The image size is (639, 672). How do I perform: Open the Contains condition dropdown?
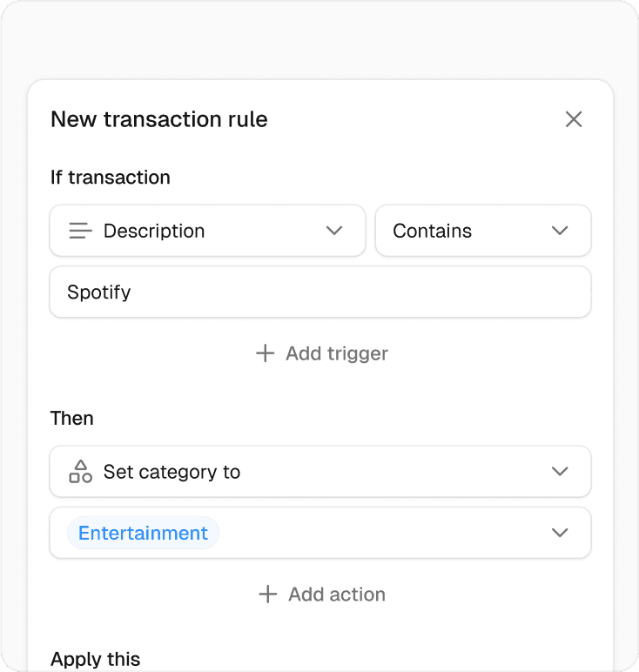coord(483,231)
